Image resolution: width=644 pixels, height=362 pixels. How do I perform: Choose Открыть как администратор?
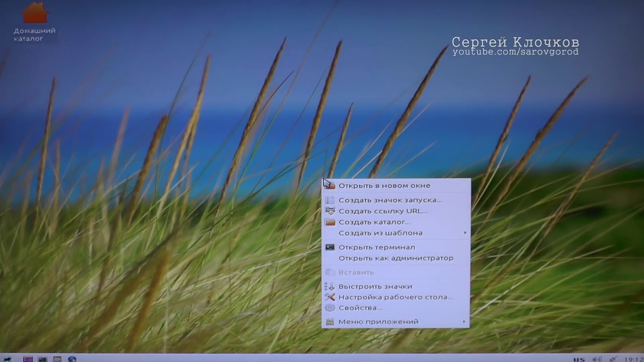click(x=396, y=258)
